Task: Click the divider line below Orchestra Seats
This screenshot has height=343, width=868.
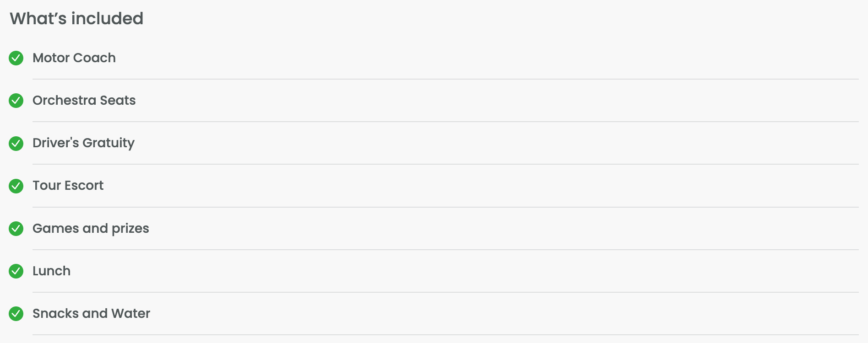Action: (x=445, y=122)
